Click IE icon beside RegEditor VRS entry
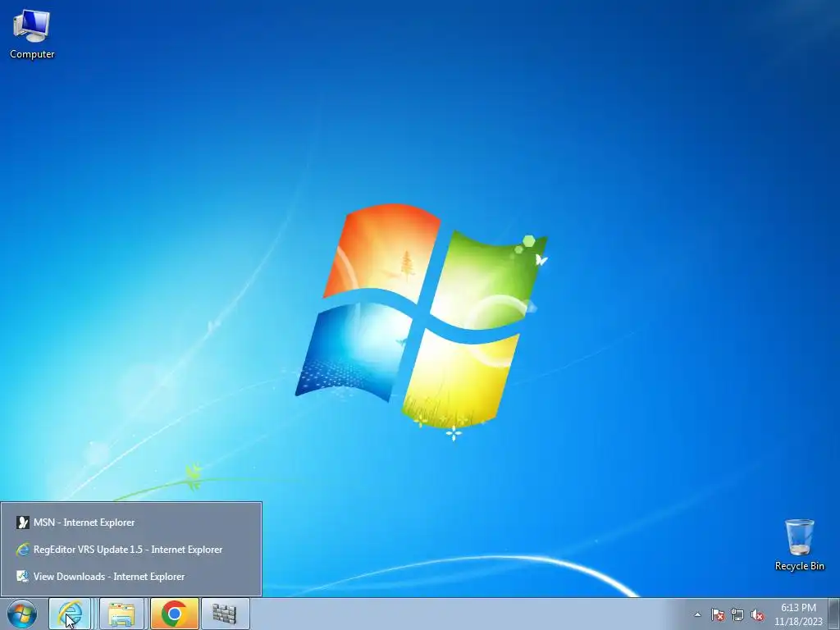Screen dimensions: 840x630 click(22, 549)
